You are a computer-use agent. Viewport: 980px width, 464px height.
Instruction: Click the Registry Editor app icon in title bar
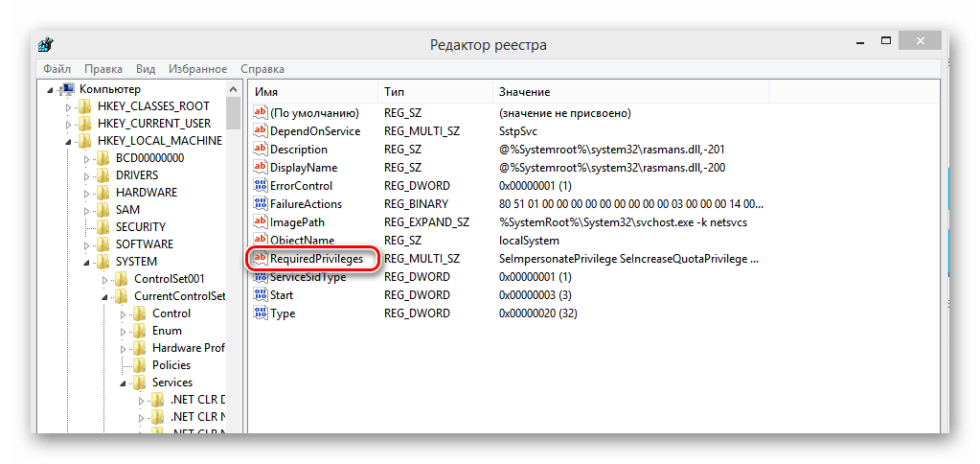(46, 45)
